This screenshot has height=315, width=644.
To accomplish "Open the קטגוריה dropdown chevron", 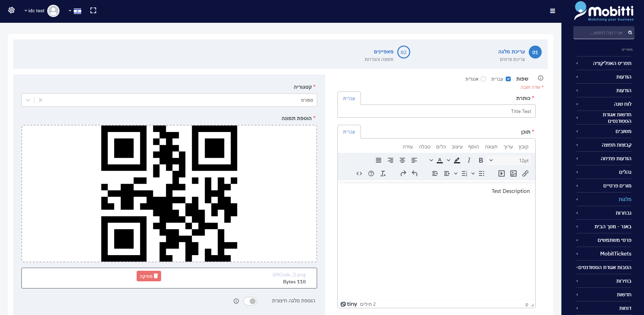I will coord(28,100).
